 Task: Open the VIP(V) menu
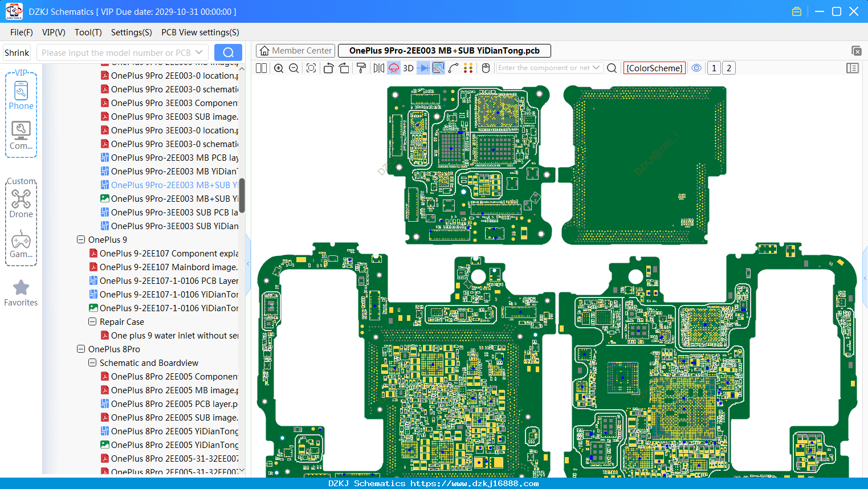point(54,32)
